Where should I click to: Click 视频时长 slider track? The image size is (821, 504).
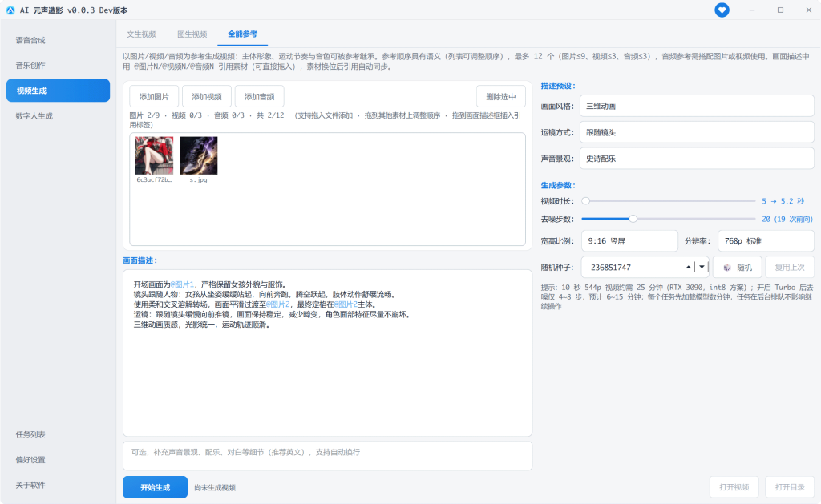point(669,201)
